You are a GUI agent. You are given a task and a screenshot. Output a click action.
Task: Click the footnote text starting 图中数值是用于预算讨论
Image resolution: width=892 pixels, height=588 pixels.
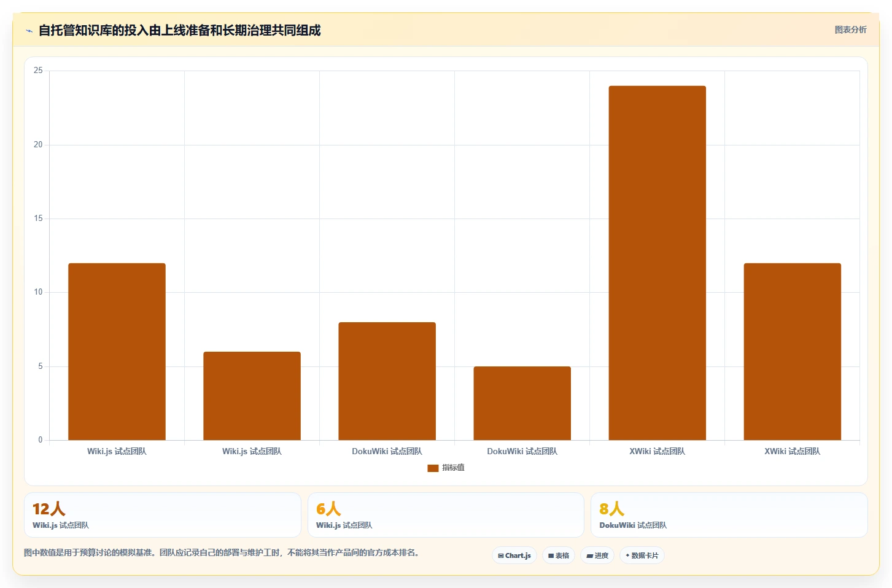223,552
